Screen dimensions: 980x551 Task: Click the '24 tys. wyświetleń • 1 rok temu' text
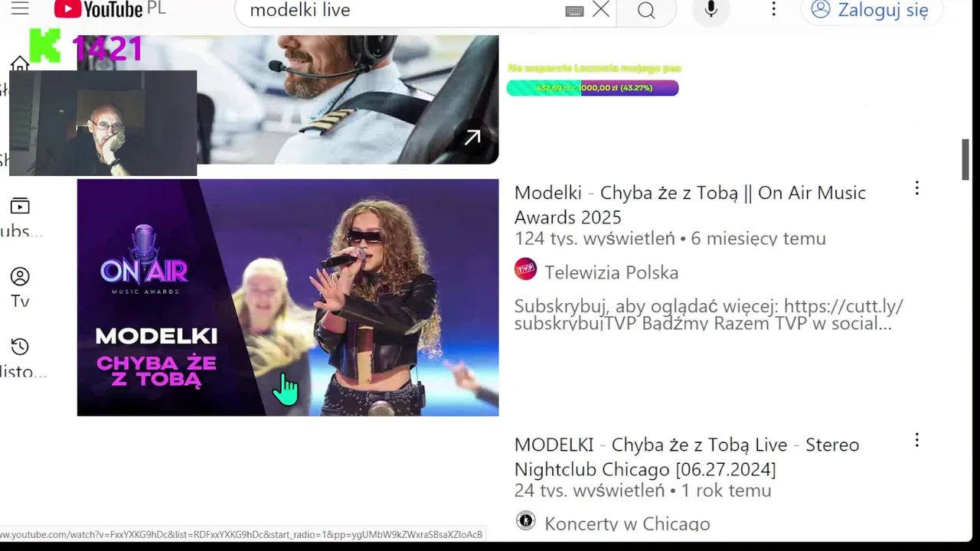click(x=642, y=491)
